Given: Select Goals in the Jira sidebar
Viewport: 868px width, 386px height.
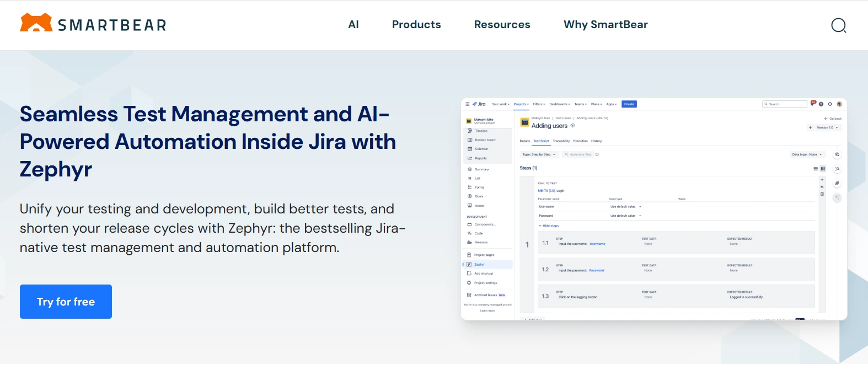Looking at the screenshot, I should (x=475, y=196).
